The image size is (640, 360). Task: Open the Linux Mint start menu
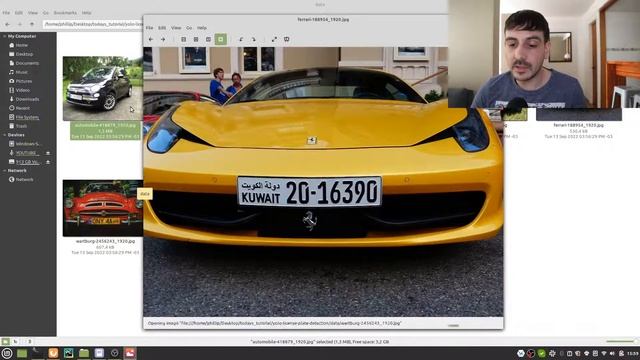tap(7, 353)
